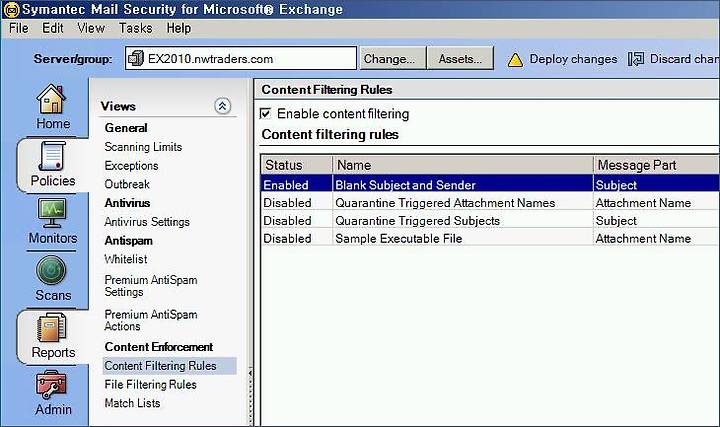Click the Change... button

click(393, 58)
